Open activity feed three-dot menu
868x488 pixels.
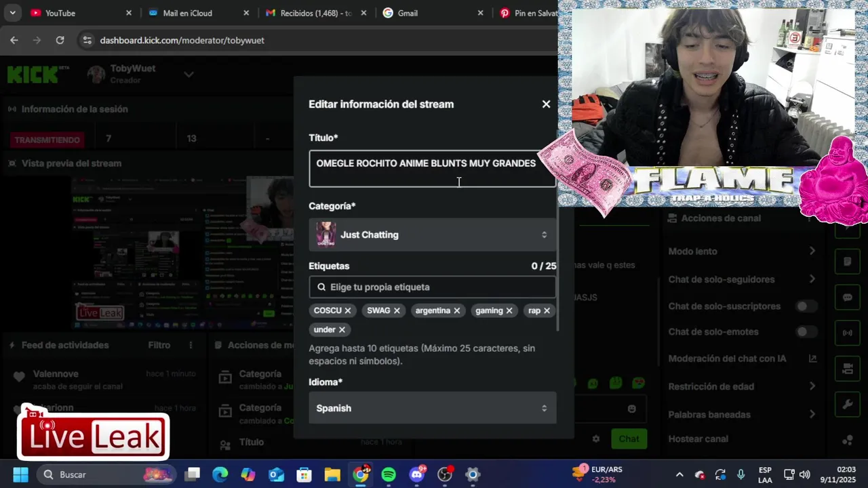pos(191,345)
